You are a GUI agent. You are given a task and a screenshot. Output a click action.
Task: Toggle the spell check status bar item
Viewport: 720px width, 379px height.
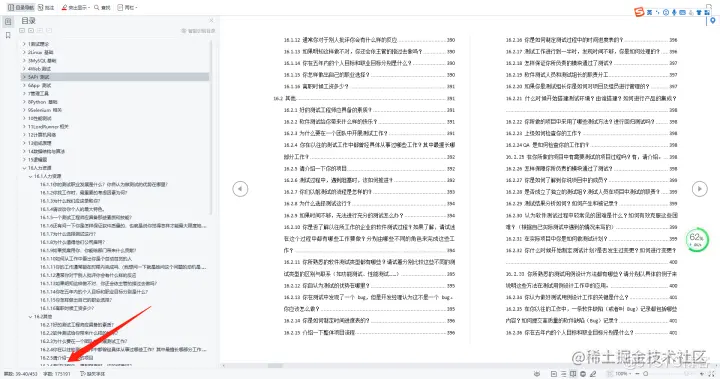pyautogui.click(x=93, y=374)
